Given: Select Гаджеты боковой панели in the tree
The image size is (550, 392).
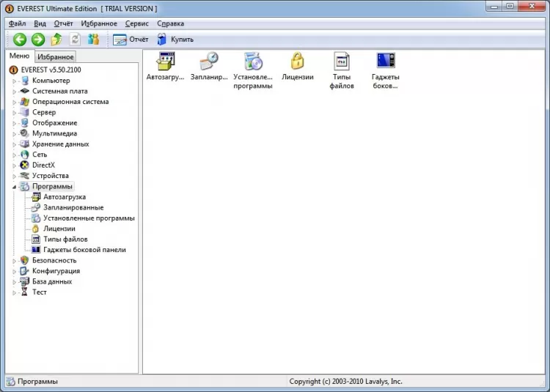Looking at the screenshot, I should point(84,250).
